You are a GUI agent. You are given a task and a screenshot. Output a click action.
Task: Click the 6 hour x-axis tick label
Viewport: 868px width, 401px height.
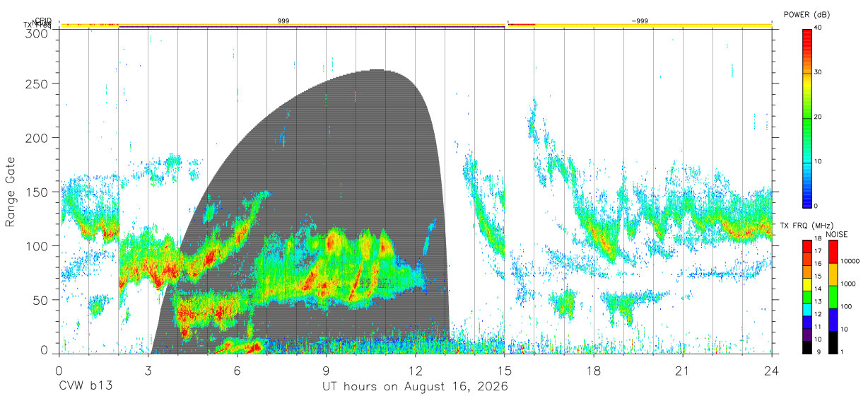pos(237,371)
